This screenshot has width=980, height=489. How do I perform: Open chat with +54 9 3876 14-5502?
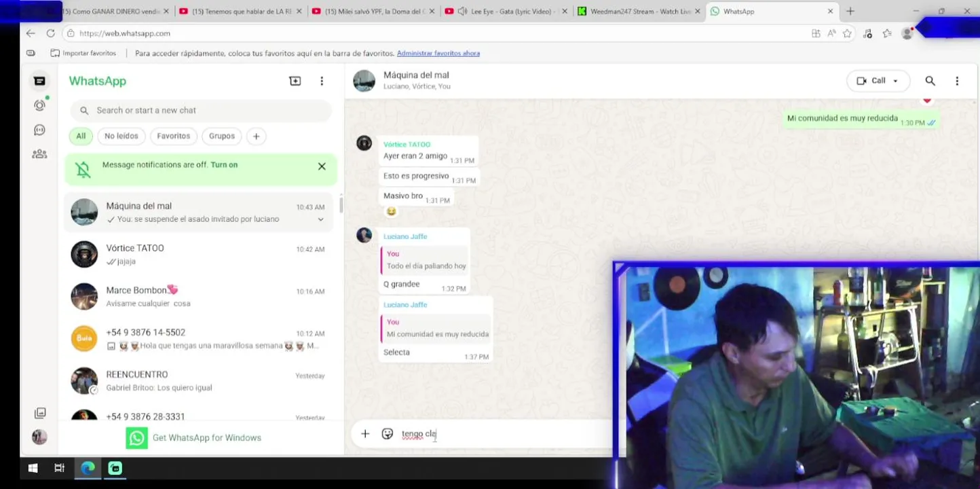pos(199,338)
